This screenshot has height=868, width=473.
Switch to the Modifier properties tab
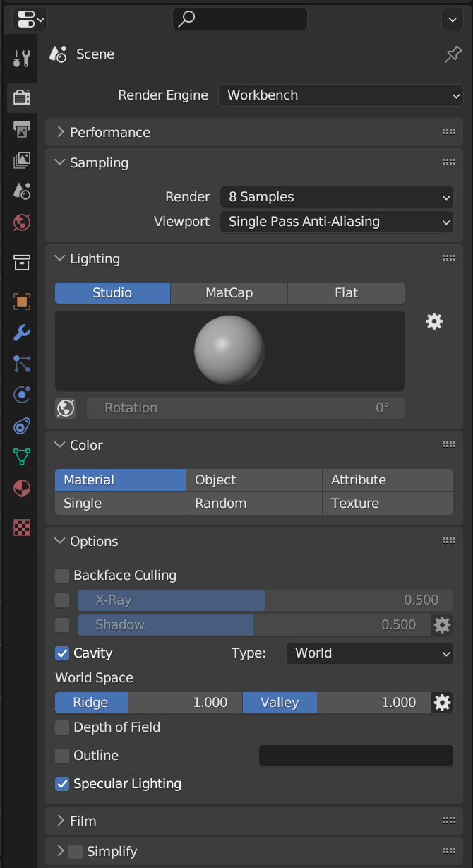(x=20, y=333)
